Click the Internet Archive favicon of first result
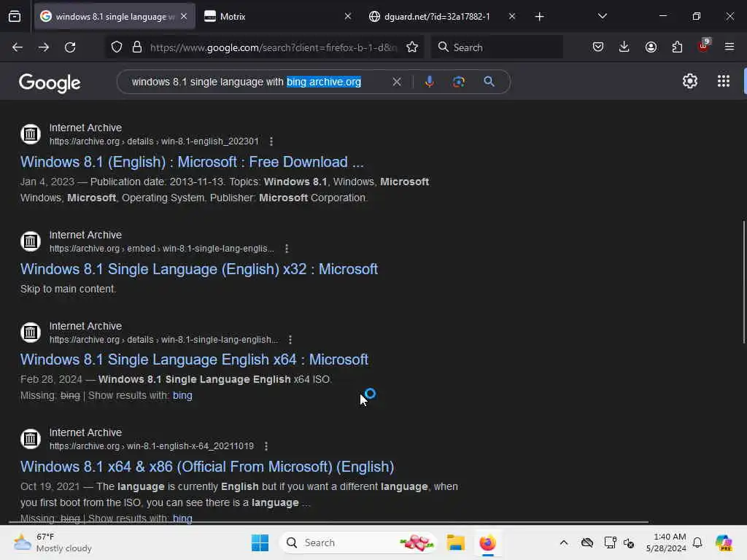Viewport: 747px width, 560px height. 31,134
